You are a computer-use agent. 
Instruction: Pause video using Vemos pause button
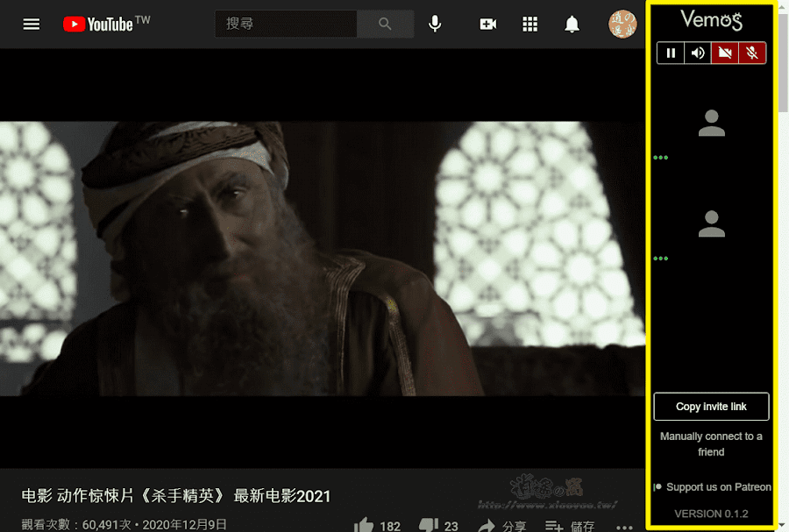point(671,53)
